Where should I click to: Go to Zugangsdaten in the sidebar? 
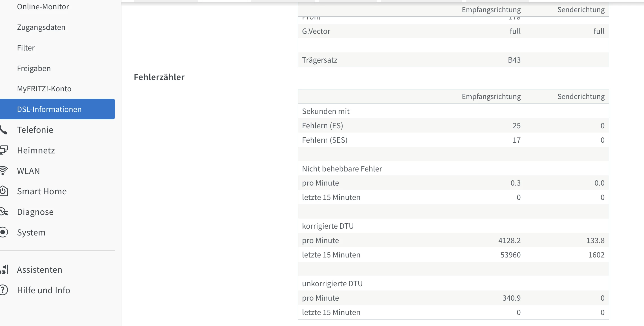41,27
